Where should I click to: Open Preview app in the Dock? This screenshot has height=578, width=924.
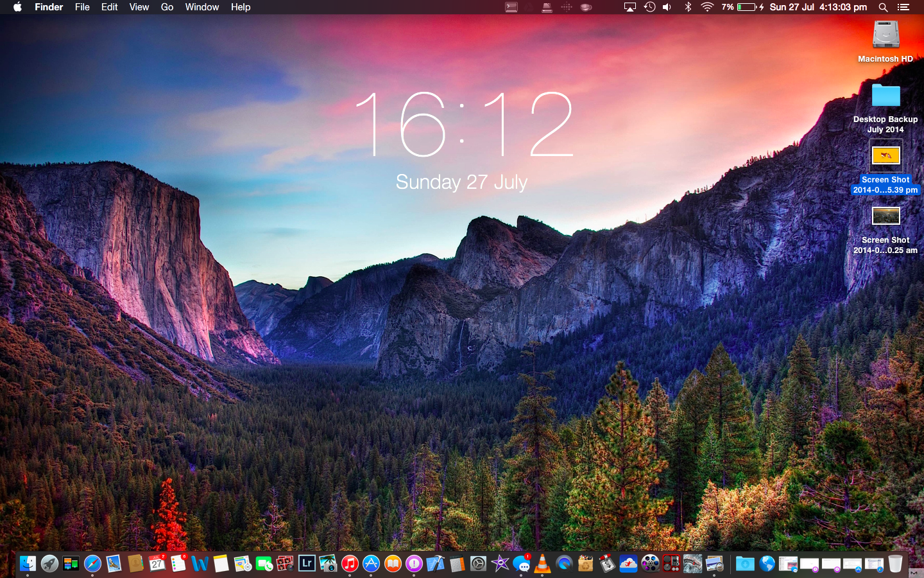(x=715, y=564)
